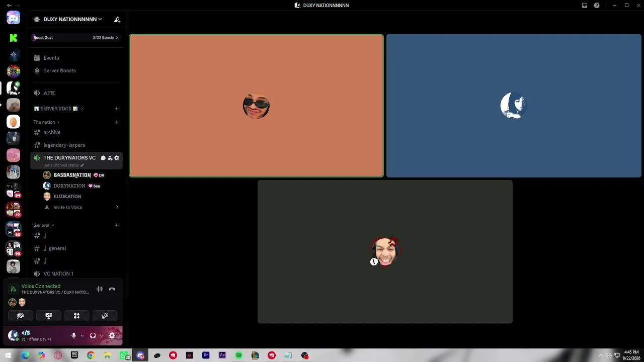This screenshot has width=644, height=362.
Task: Open the Windows Start menu
Action: [x=8, y=355]
